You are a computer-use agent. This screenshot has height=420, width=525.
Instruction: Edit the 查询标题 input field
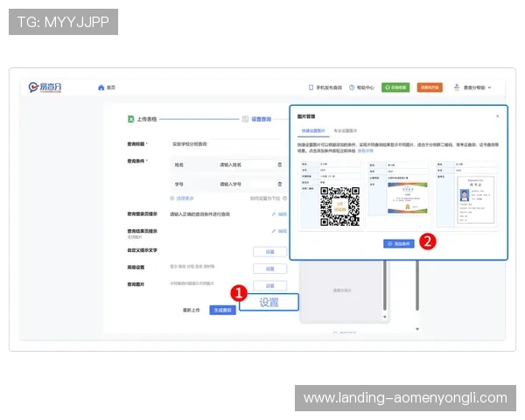(x=227, y=144)
